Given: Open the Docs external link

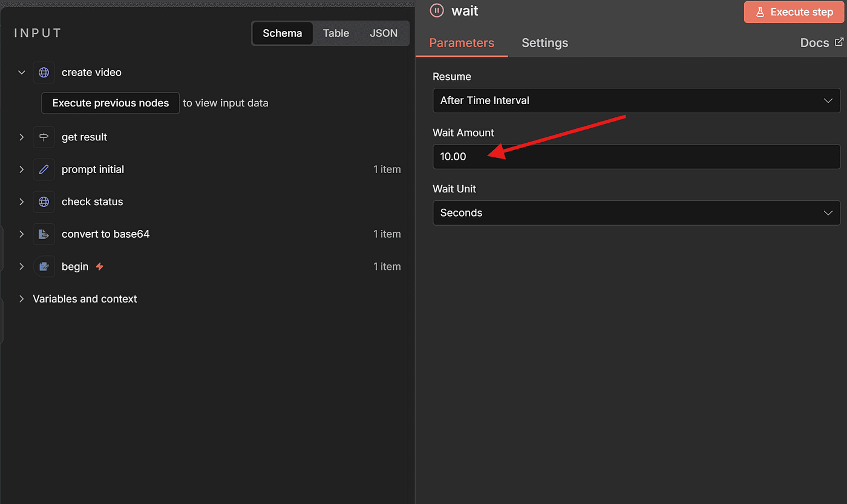Looking at the screenshot, I should [x=821, y=42].
